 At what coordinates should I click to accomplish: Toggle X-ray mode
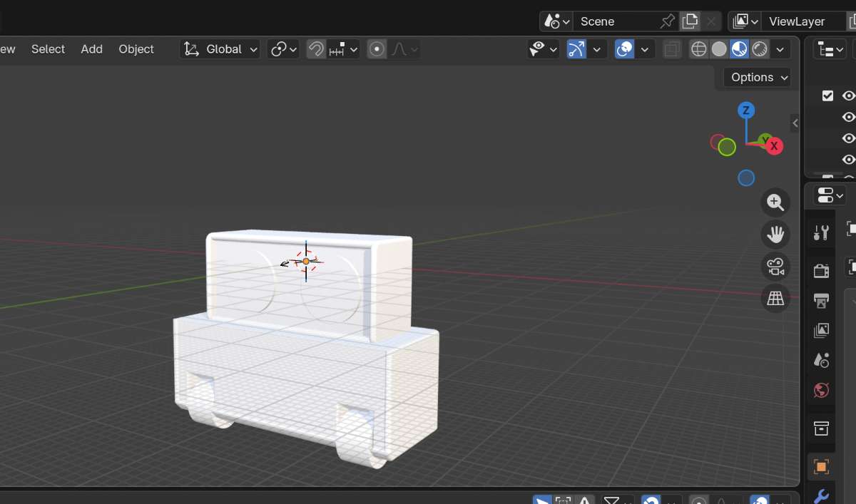pyautogui.click(x=671, y=49)
